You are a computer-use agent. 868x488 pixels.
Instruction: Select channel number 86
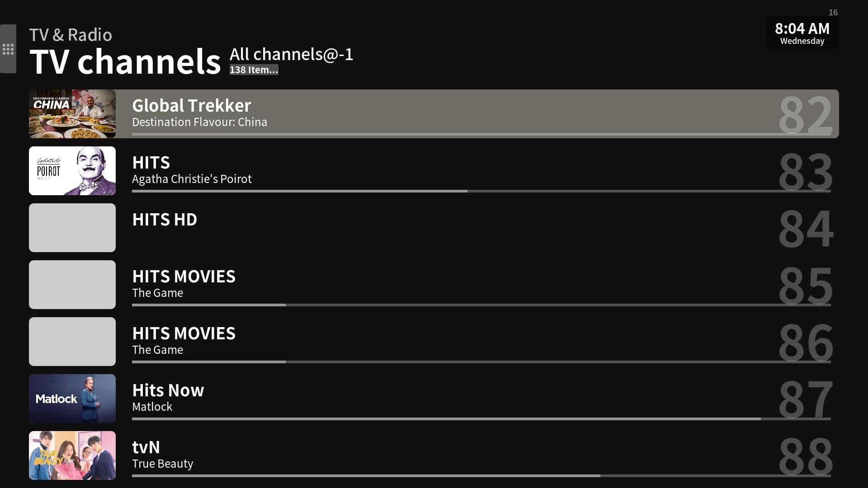[x=805, y=343]
